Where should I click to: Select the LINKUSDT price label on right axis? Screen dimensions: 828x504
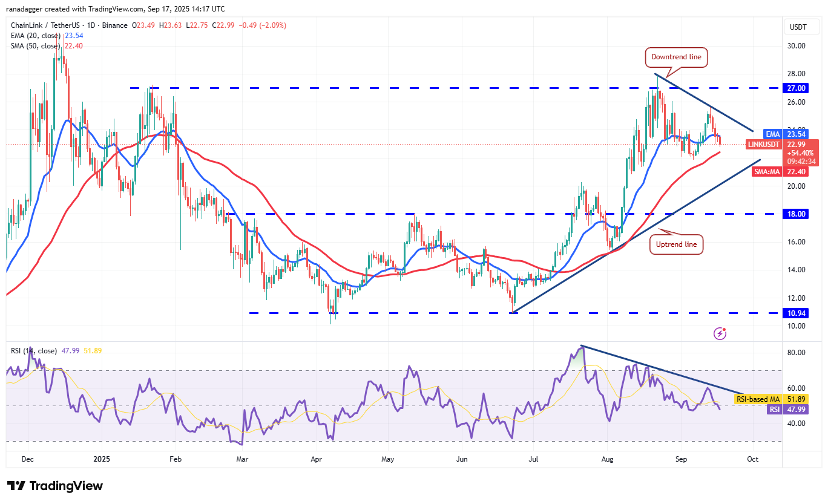pyautogui.click(x=763, y=145)
